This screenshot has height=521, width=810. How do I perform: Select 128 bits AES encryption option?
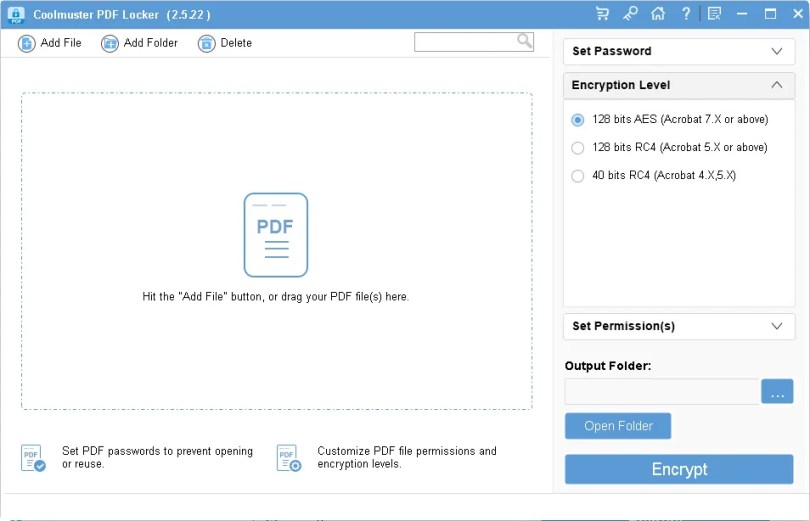[669, 119]
